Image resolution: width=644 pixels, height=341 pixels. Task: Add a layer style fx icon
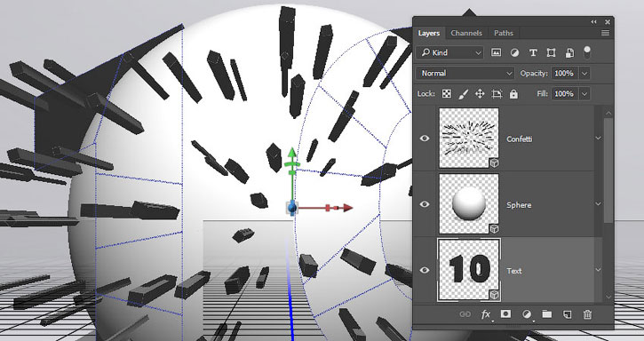tap(486, 314)
